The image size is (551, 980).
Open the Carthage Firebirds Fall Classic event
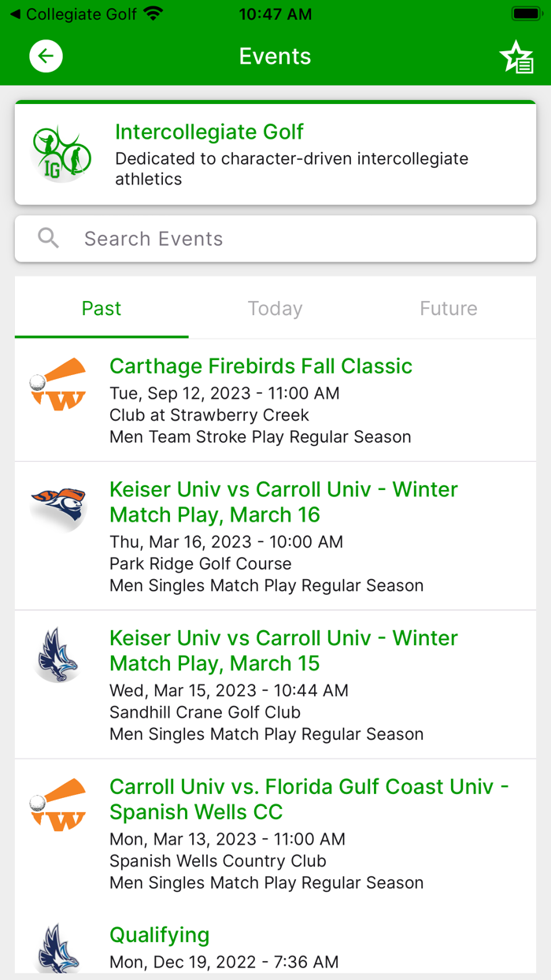(262, 366)
